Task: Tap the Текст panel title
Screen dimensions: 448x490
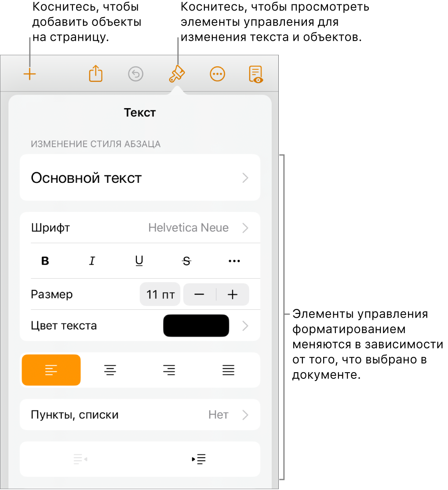Action: pyautogui.click(x=140, y=113)
